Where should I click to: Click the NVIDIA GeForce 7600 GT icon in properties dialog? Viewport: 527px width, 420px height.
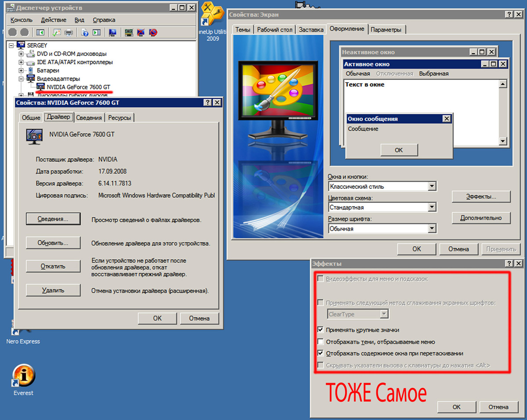coord(35,137)
